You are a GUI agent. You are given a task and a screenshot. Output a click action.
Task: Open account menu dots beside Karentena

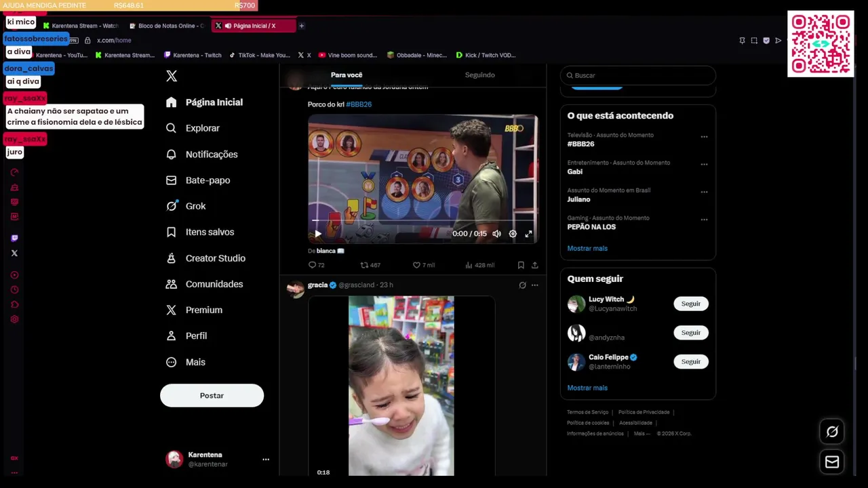tap(266, 460)
